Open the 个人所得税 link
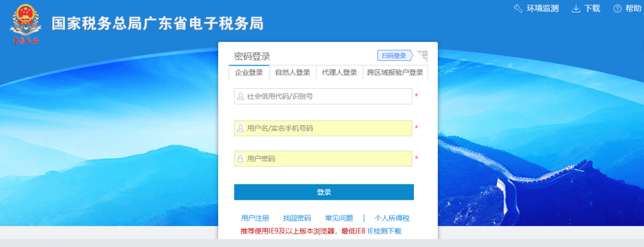Viewport: 644px width, 247px height. [392, 218]
